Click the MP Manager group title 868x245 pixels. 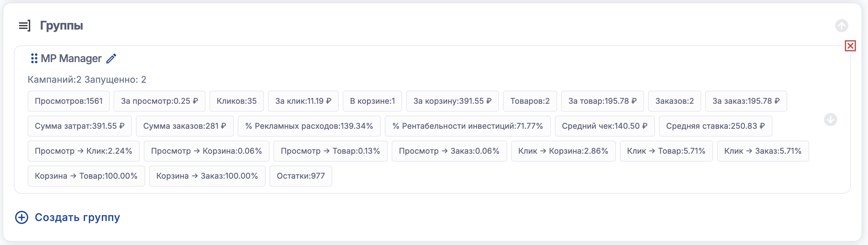coord(71,58)
